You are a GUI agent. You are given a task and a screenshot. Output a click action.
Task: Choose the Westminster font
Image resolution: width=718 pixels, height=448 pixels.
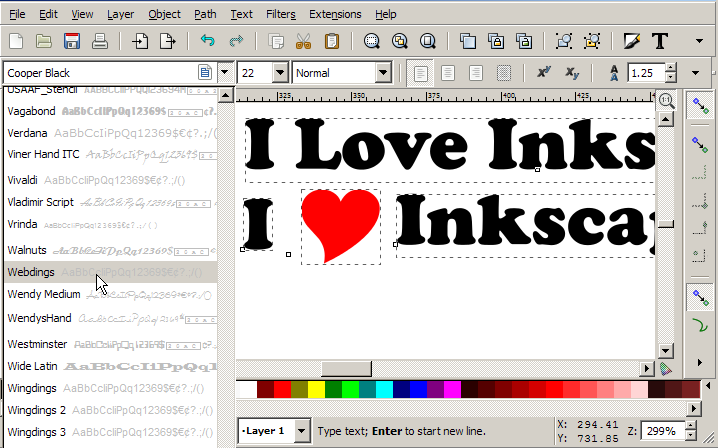(x=110, y=344)
